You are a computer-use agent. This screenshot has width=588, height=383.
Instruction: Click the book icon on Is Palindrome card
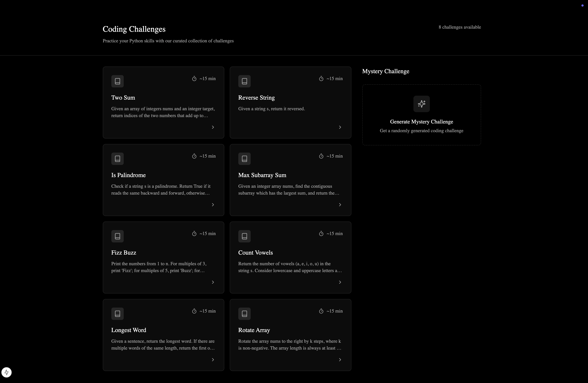coord(117,159)
